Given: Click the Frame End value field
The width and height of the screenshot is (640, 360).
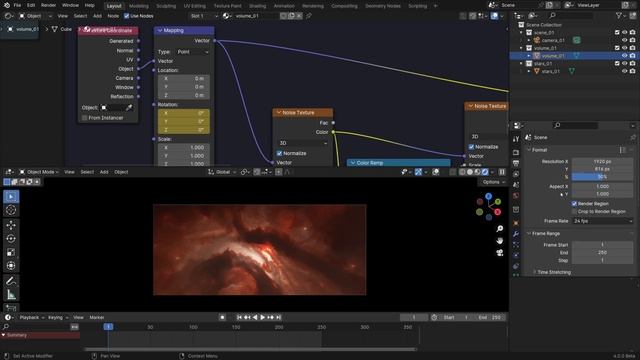Looking at the screenshot, I should (602, 253).
